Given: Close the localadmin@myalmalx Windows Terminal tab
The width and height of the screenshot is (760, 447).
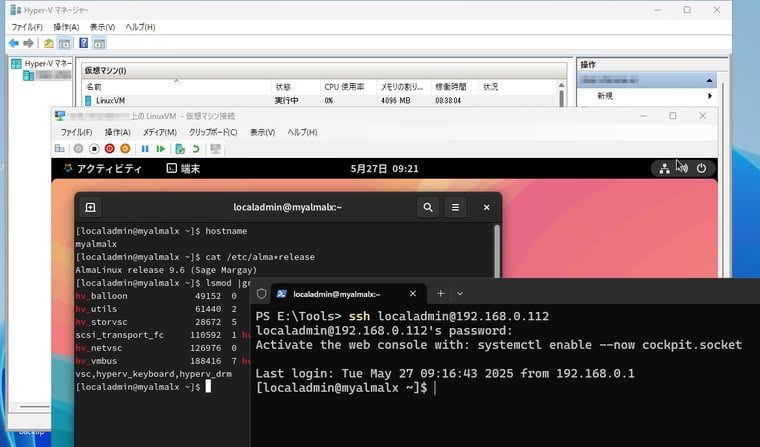Looking at the screenshot, I should 412,293.
